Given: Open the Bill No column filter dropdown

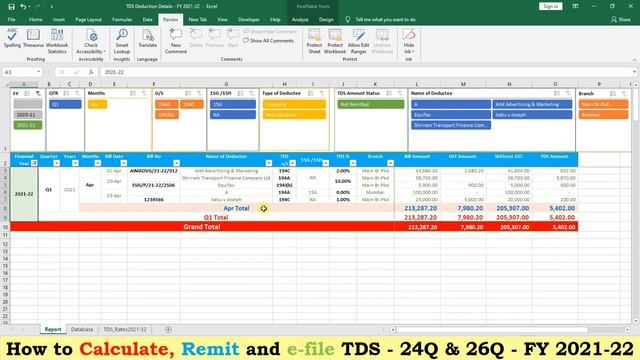Looking at the screenshot, I should point(176,163).
